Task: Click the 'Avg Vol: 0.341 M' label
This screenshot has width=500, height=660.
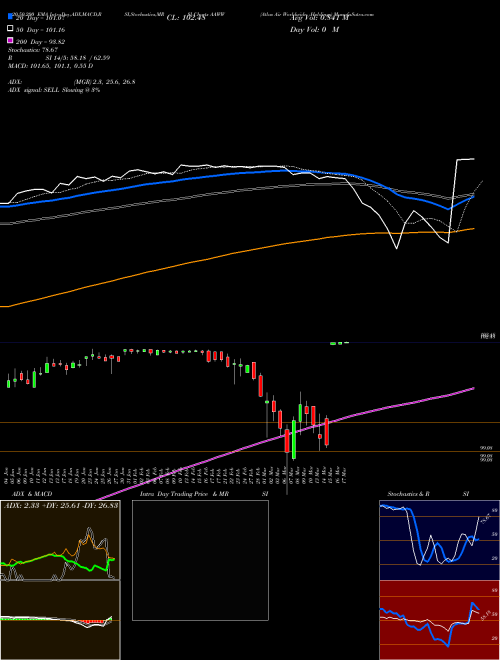Action: point(319,18)
